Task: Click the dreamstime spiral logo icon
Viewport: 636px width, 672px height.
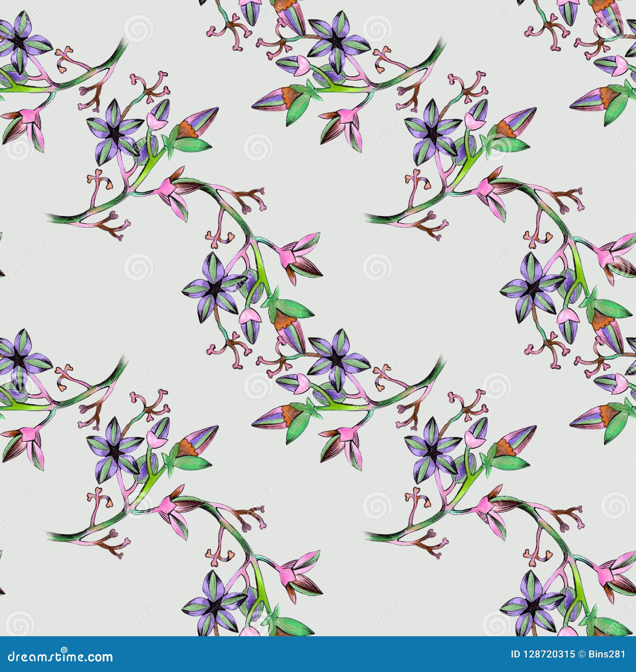Action: pos(64,650)
